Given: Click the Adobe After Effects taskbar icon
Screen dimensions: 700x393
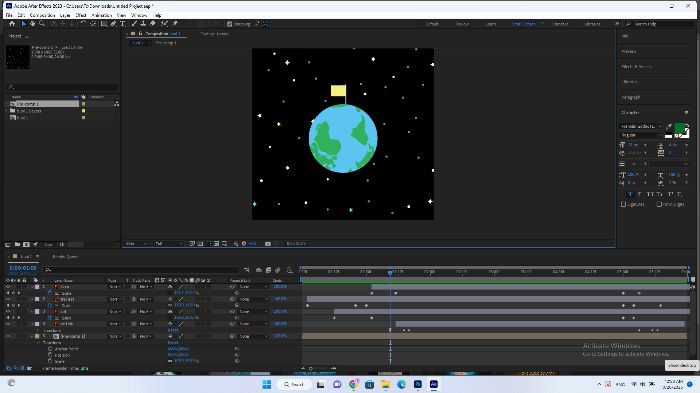Looking at the screenshot, I should [433, 384].
